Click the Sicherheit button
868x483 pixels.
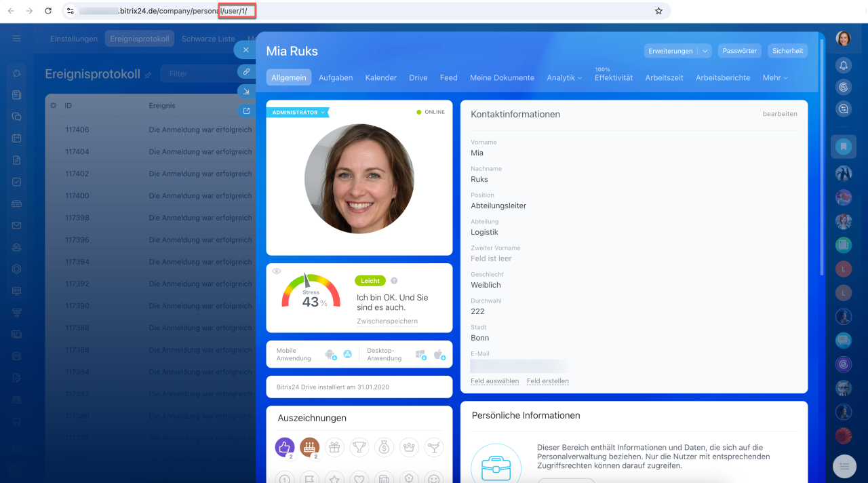[x=788, y=51]
